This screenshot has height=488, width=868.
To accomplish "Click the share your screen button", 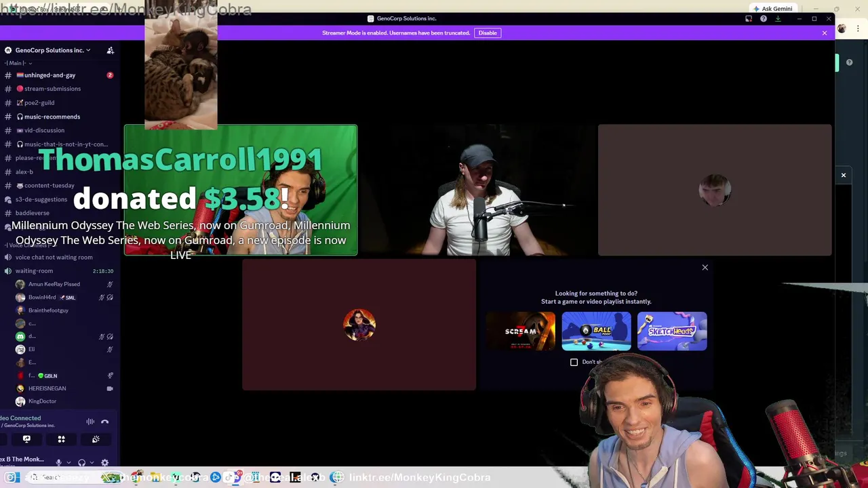I will 26,439.
